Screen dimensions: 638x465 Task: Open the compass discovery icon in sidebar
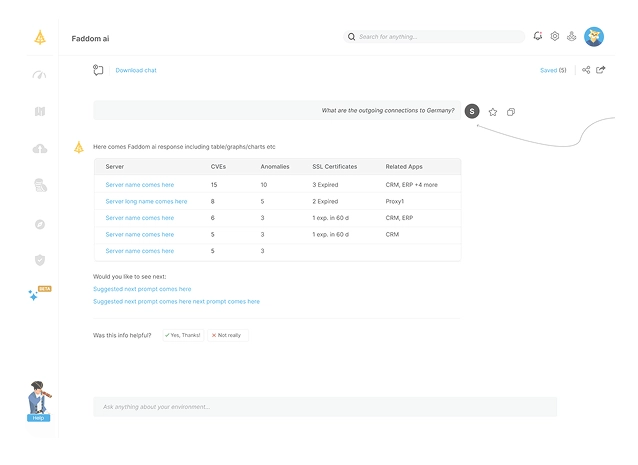point(40,223)
